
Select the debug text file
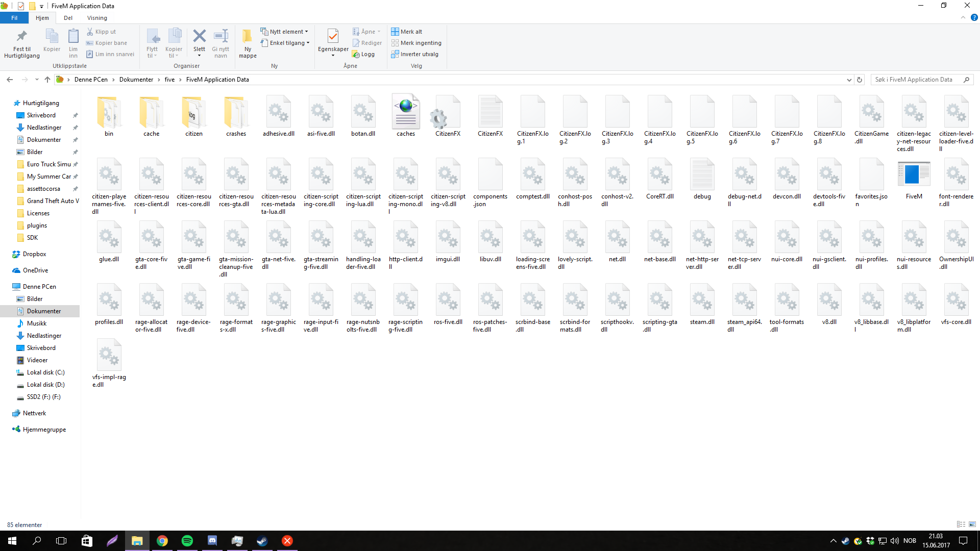(702, 179)
